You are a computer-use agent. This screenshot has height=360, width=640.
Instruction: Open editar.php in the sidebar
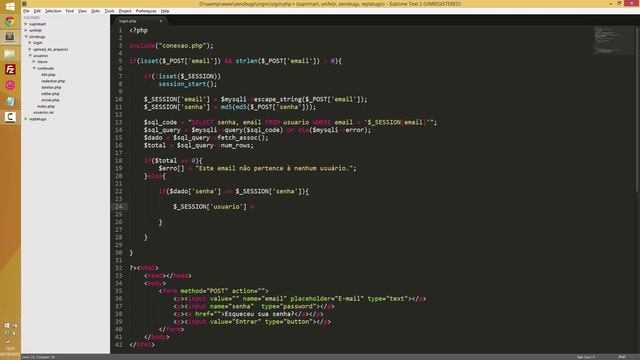[50, 93]
